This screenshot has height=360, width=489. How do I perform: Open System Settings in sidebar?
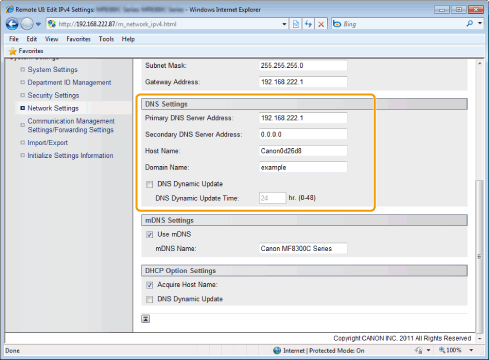coord(52,69)
